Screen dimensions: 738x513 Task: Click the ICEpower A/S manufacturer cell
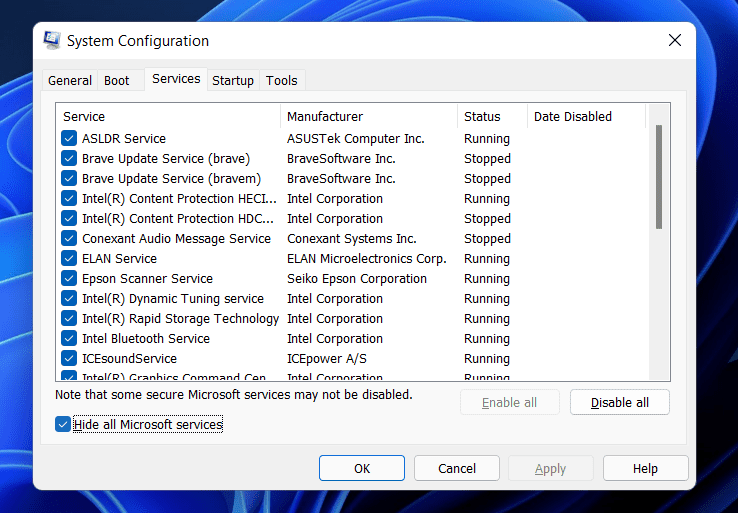[x=327, y=359]
